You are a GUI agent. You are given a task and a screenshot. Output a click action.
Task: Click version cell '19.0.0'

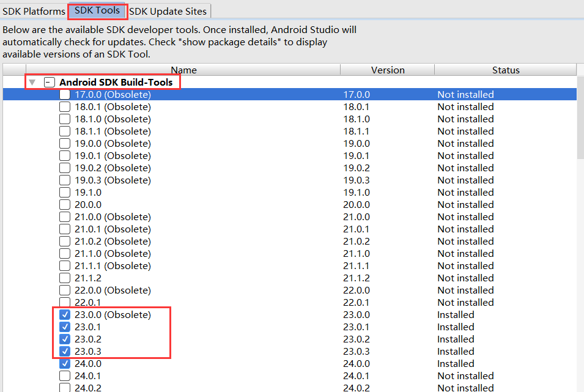[357, 144]
